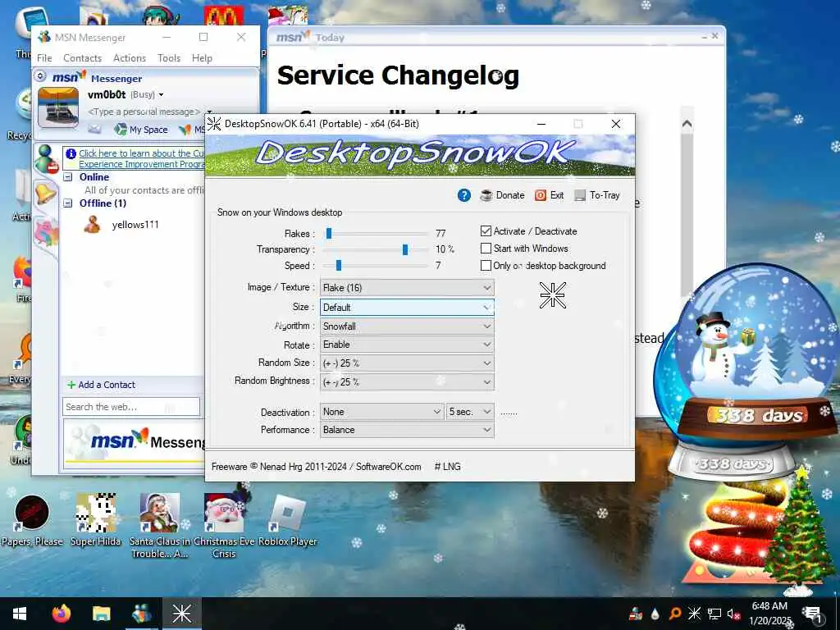840x630 pixels.
Task: Click the Search the web field
Action: (x=131, y=407)
